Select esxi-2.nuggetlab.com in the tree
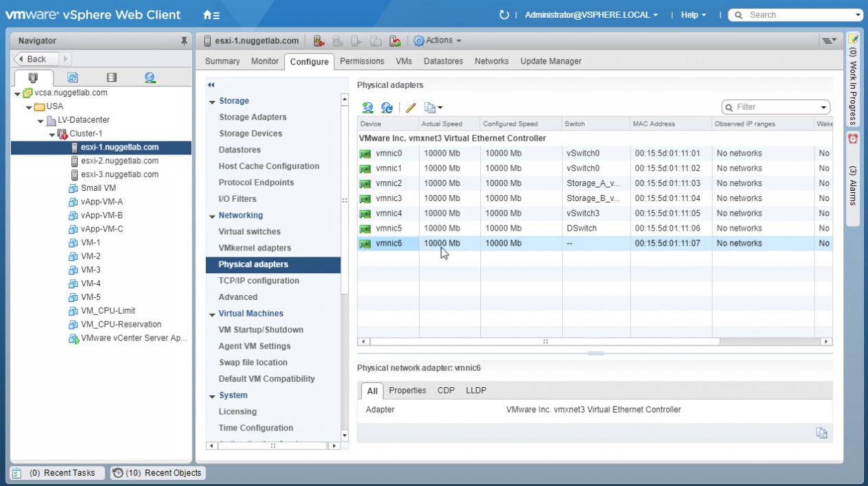The image size is (868, 486). (x=119, y=161)
